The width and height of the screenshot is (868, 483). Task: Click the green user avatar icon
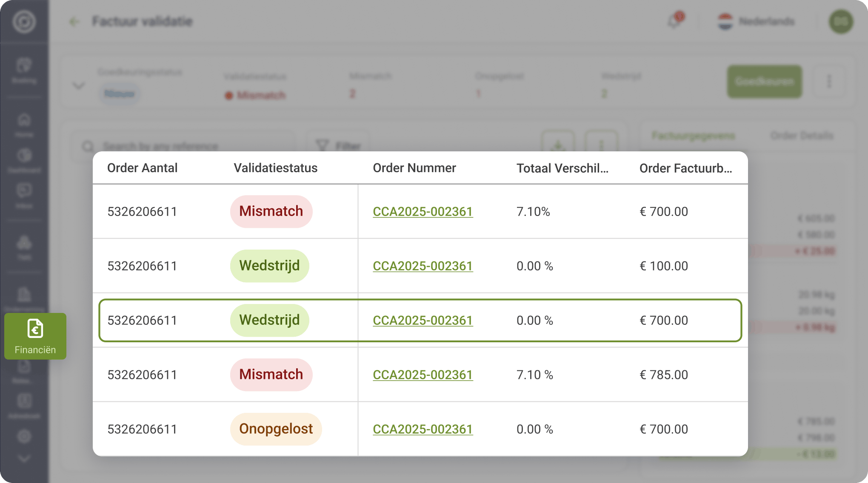coord(841,21)
